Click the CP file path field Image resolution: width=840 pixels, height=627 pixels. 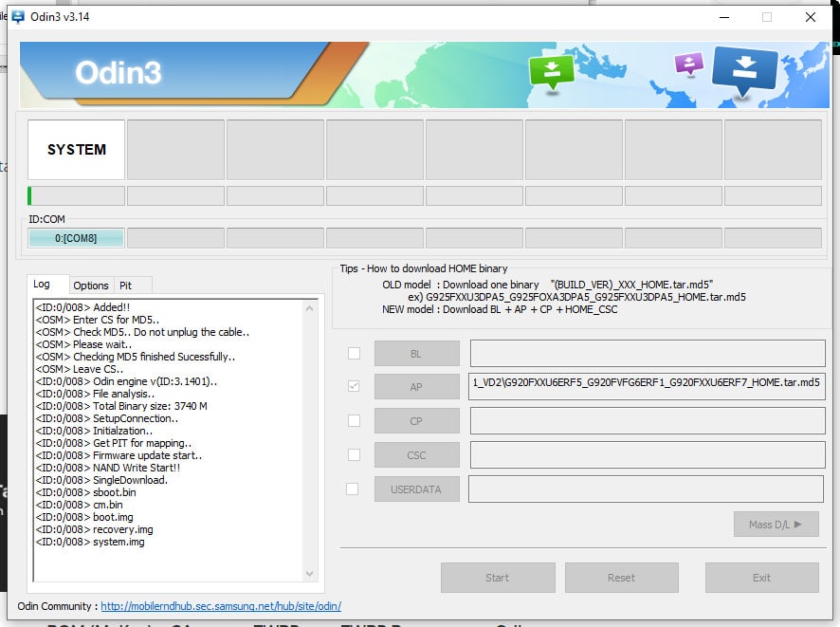click(x=648, y=421)
